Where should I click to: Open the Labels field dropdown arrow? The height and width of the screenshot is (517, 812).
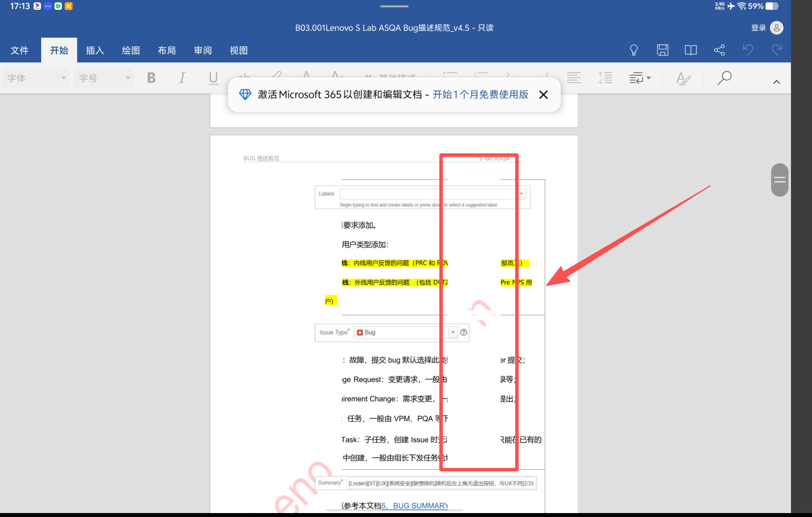(x=521, y=194)
